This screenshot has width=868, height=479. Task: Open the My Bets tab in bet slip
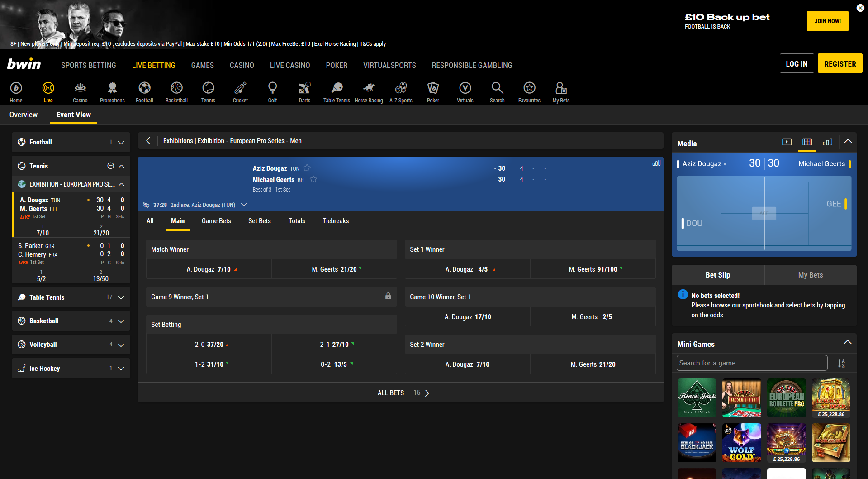point(811,275)
